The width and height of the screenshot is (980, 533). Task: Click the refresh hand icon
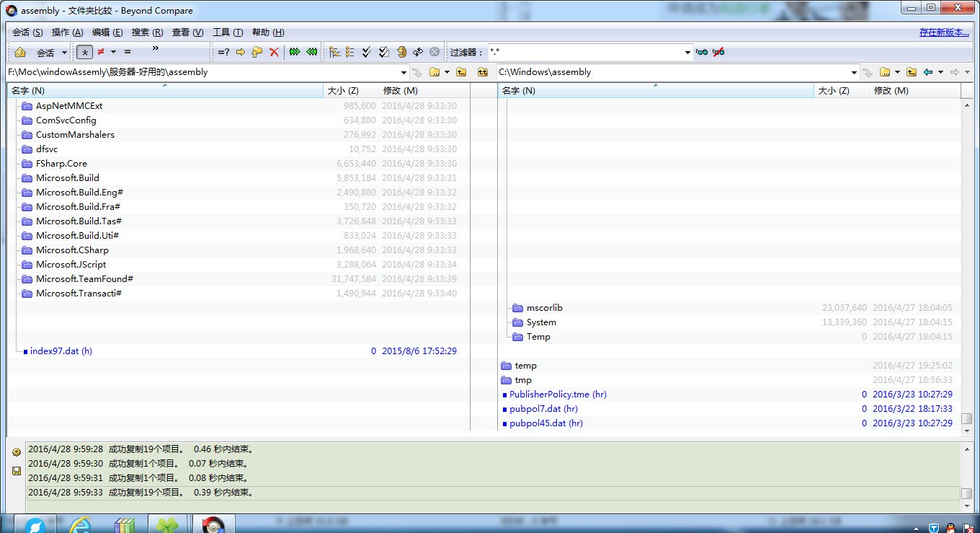point(401,52)
